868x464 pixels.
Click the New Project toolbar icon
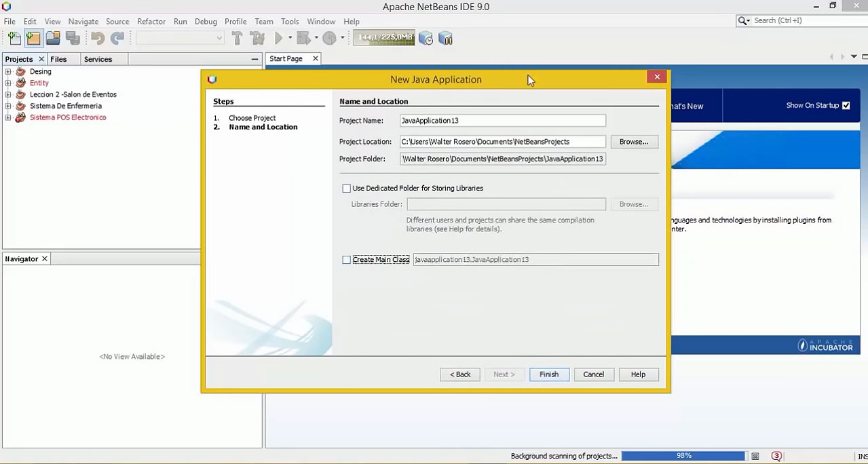pyautogui.click(x=33, y=39)
